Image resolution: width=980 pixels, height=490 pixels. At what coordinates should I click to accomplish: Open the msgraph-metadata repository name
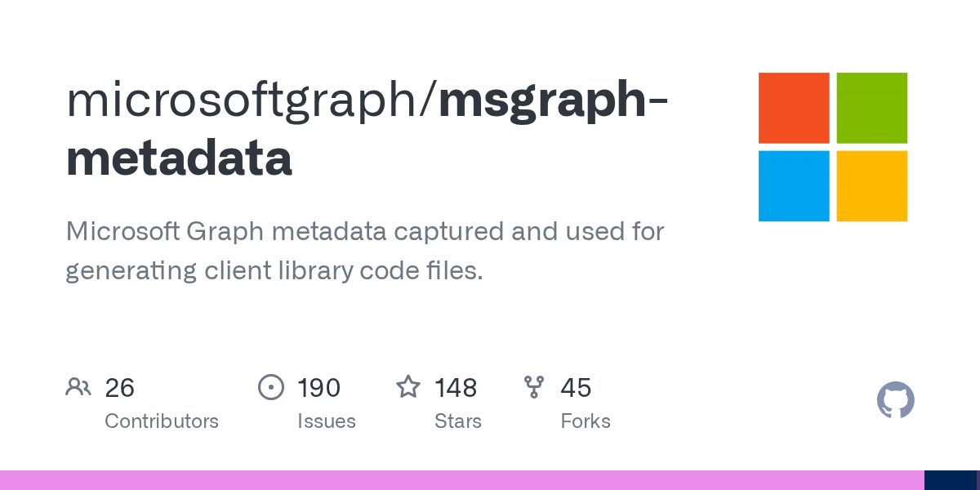[x=367, y=129]
